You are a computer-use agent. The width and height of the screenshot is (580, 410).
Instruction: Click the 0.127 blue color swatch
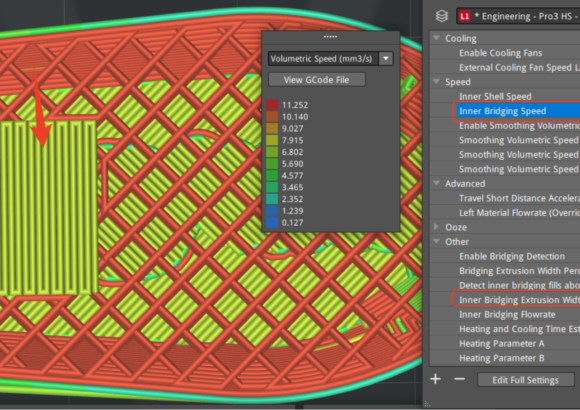click(x=272, y=222)
